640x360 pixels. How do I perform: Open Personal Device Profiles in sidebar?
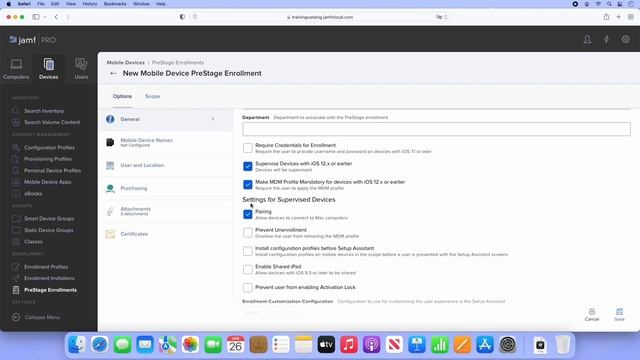click(x=52, y=171)
